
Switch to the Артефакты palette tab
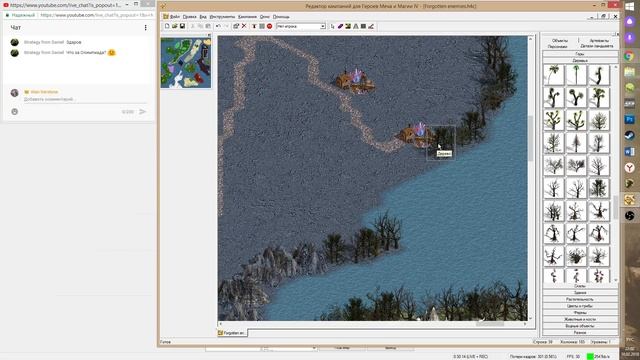[x=599, y=40]
